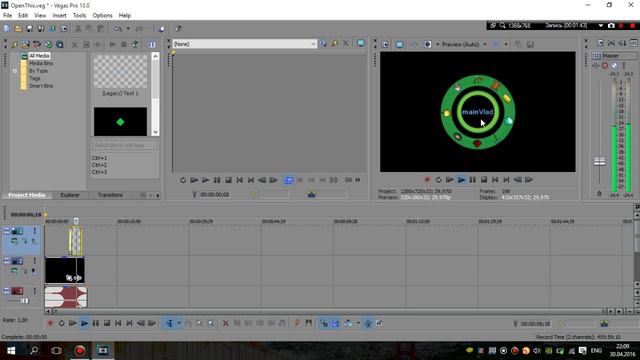Viewport: 640px width, 360px height.
Task: Open the Options menu
Action: [102, 16]
